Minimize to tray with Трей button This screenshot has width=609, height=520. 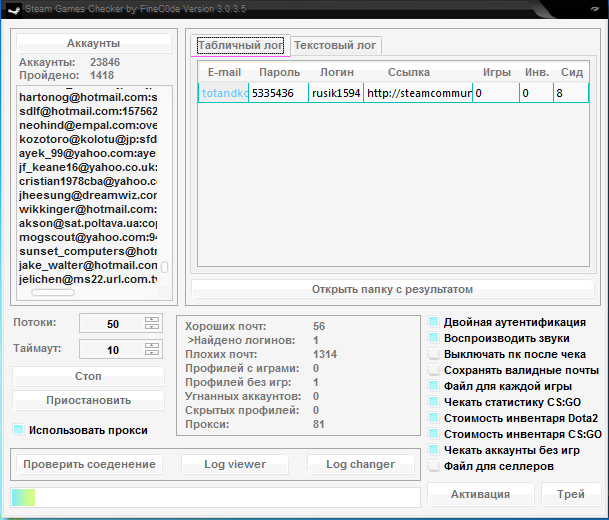coord(571,494)
